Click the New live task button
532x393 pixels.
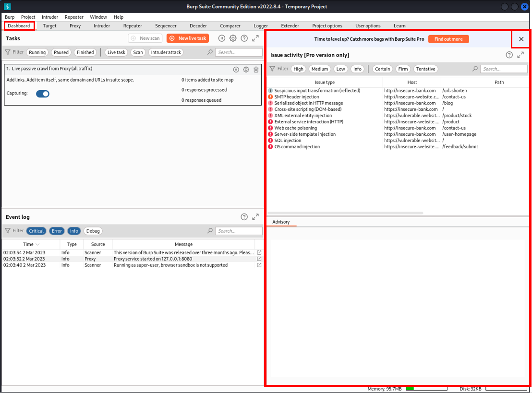tap(188, 38)
